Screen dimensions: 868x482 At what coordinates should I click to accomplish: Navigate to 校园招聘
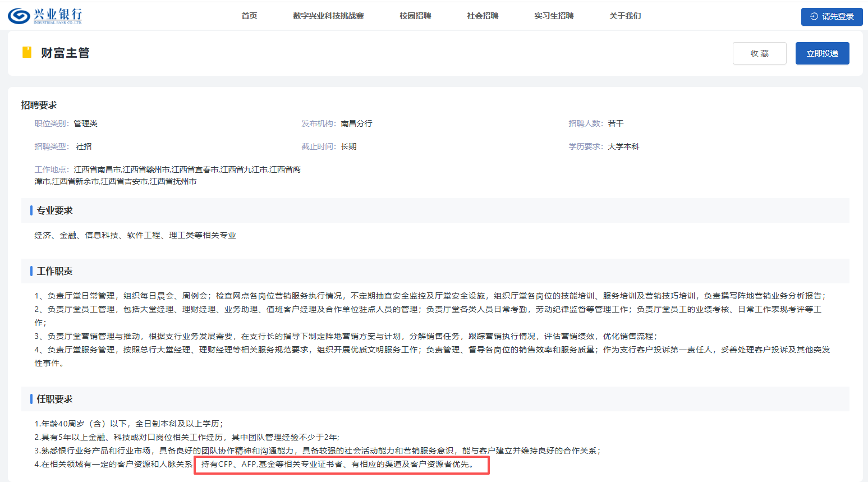tap(415, 16)
